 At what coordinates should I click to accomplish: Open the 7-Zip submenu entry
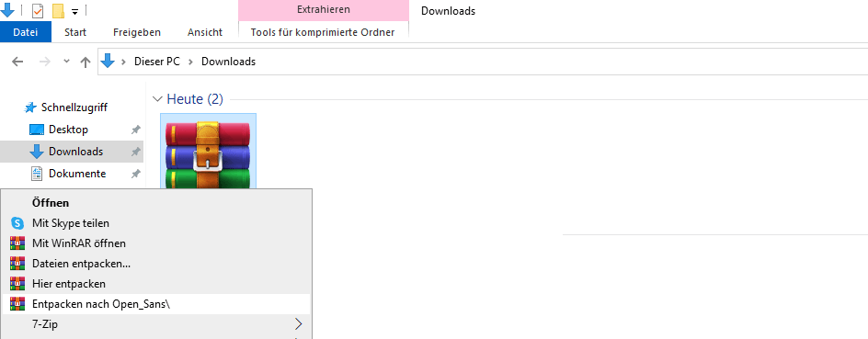156,324
